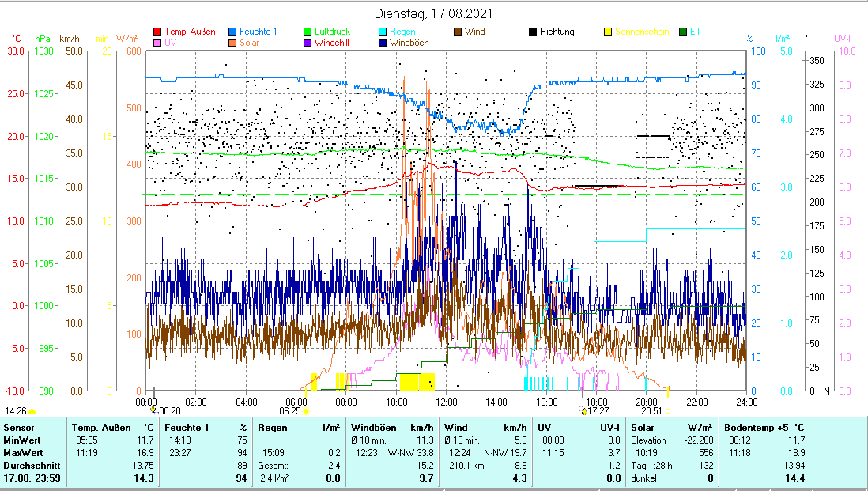Click the yellow Sonnenschein legend square
The image size is (868, 491).
(x=608, y=32)
